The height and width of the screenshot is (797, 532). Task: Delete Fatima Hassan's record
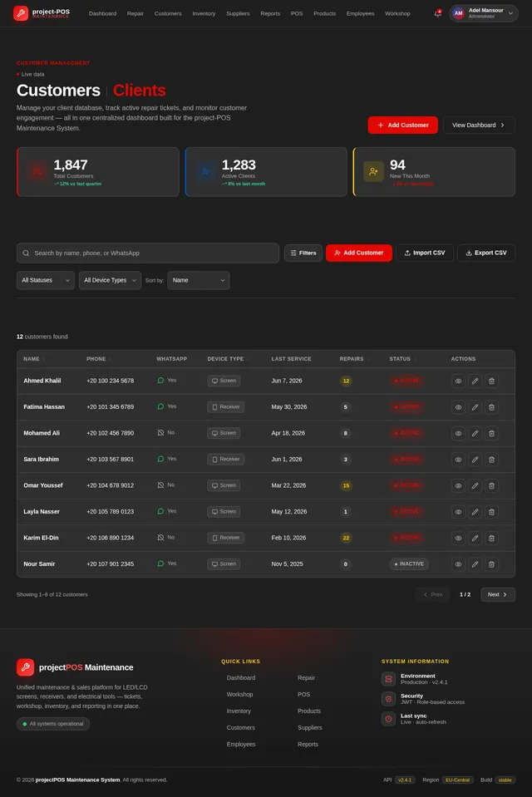click(491, 407)
